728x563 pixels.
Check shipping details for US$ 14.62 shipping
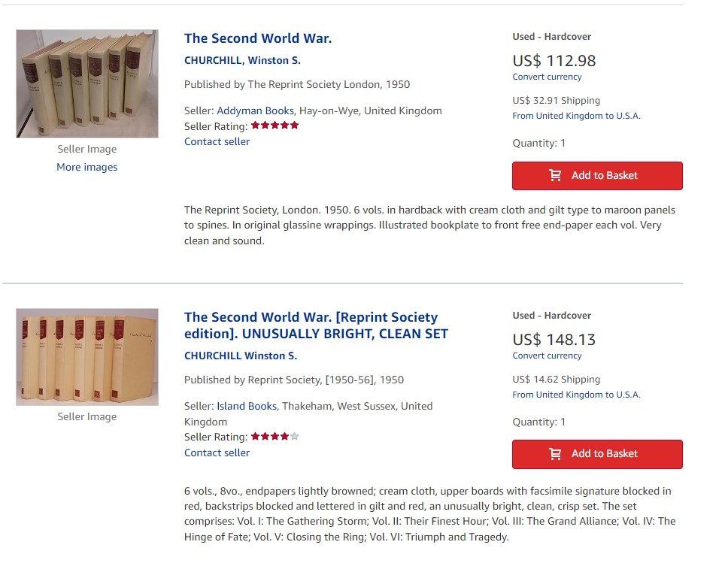pyautogui.click(x=576, y=395)
